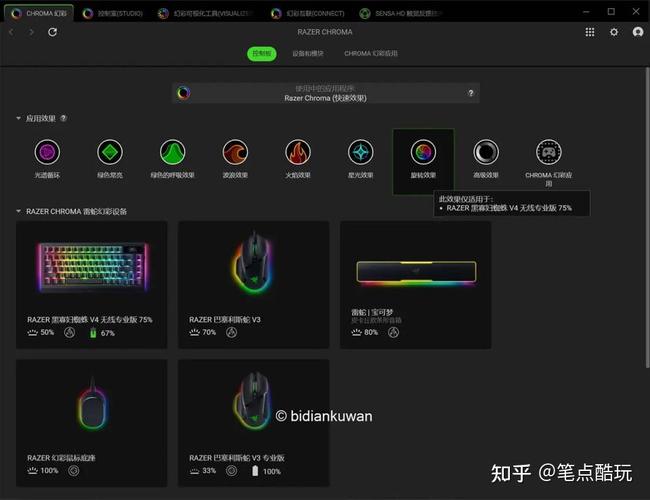Click the battery icon showing 67%
Viewport: 650px width, 500px height.
(93, 333)
